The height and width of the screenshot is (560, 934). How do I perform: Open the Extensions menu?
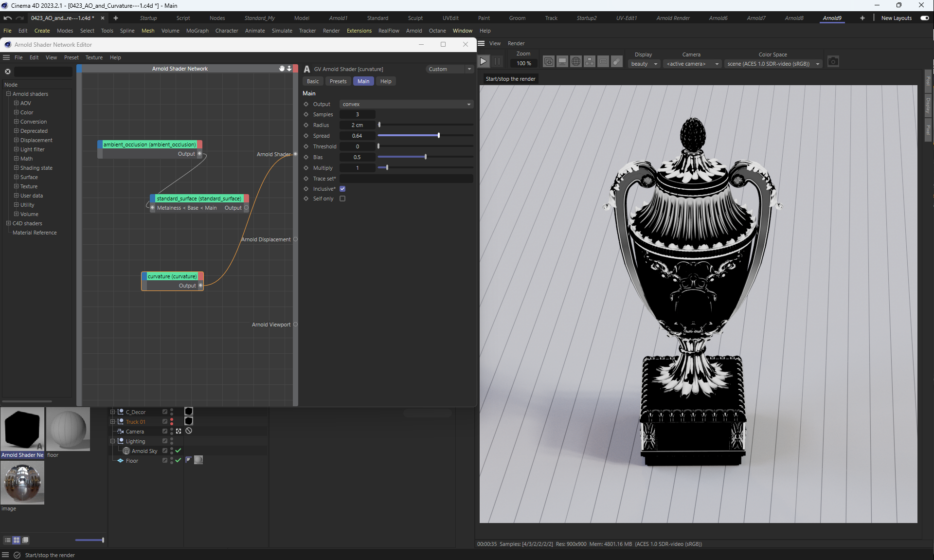click(x=359, y=31)
